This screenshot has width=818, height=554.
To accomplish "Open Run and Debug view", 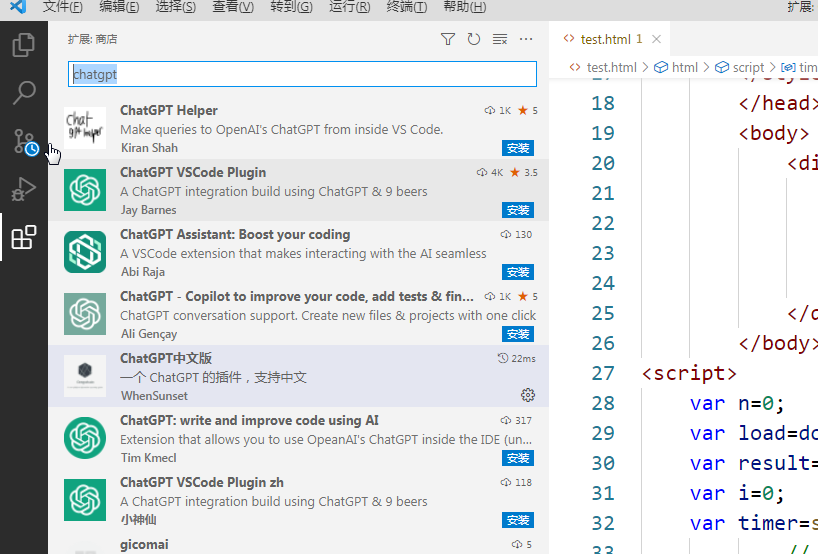I will (23, 189).
